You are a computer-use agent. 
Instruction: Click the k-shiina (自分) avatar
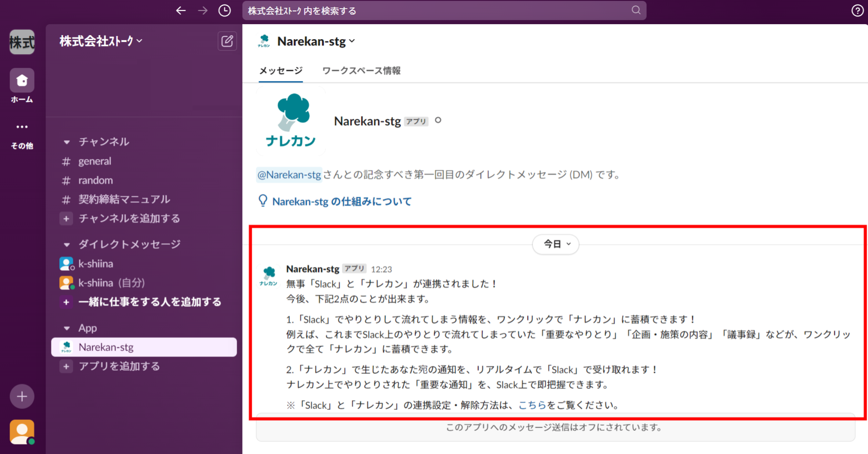pyautogui.click(x=66, y=283)
